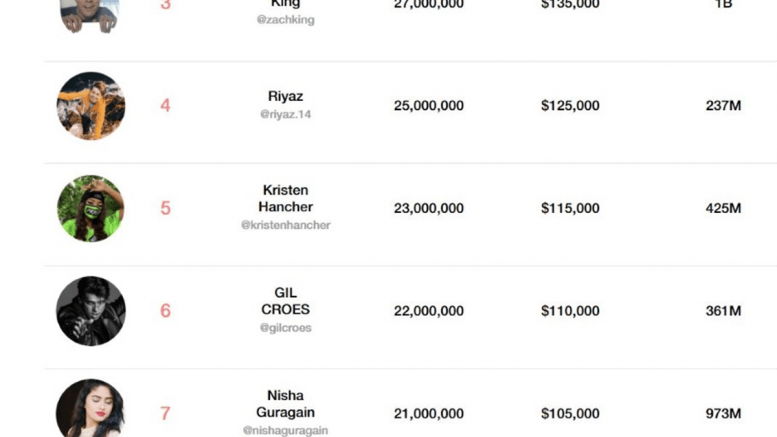This screenshot has height=437, width=777.
Task: Click the name Riyaz
Action: pyautogui.click(x=285, y=96)
